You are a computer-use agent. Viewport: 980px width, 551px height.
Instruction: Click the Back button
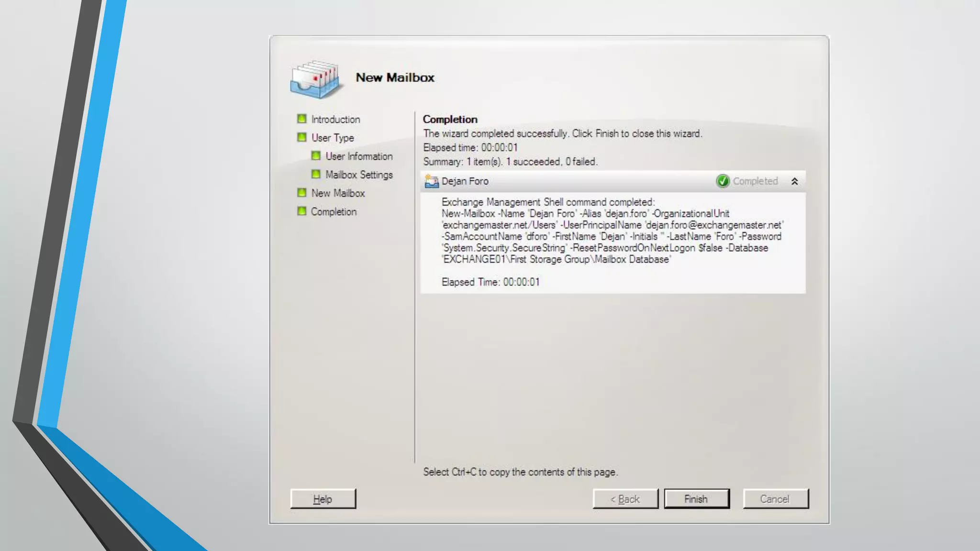point(625,499)
